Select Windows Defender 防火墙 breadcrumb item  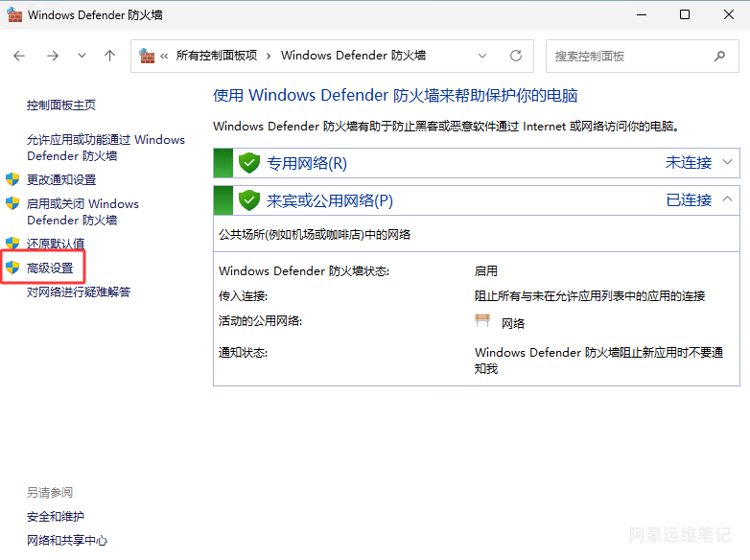353,56
